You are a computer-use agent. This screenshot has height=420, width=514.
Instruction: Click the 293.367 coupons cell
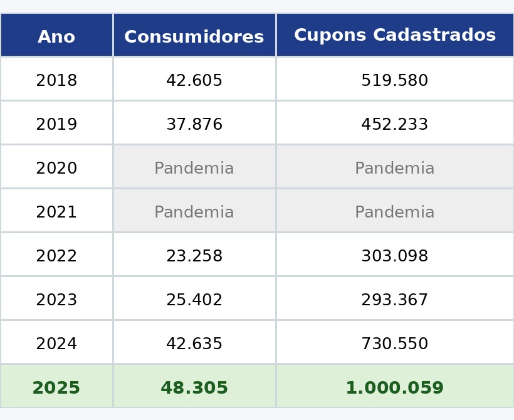click(395, 300)
